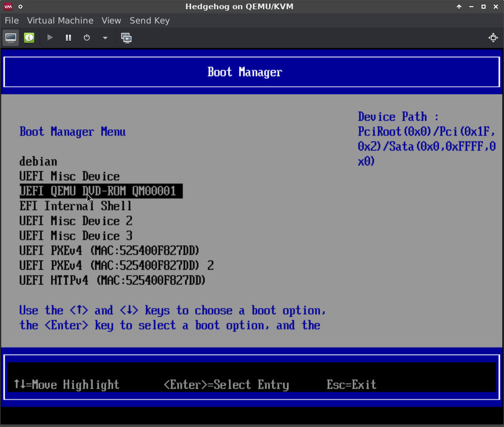Select the UEFI Misc Device entry

69,176
